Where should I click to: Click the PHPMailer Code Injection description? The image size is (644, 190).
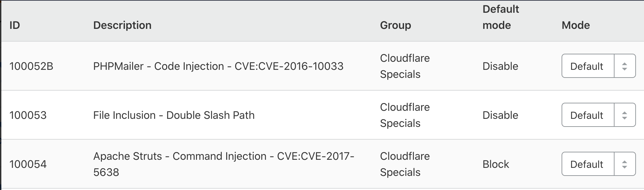point(218,66)
